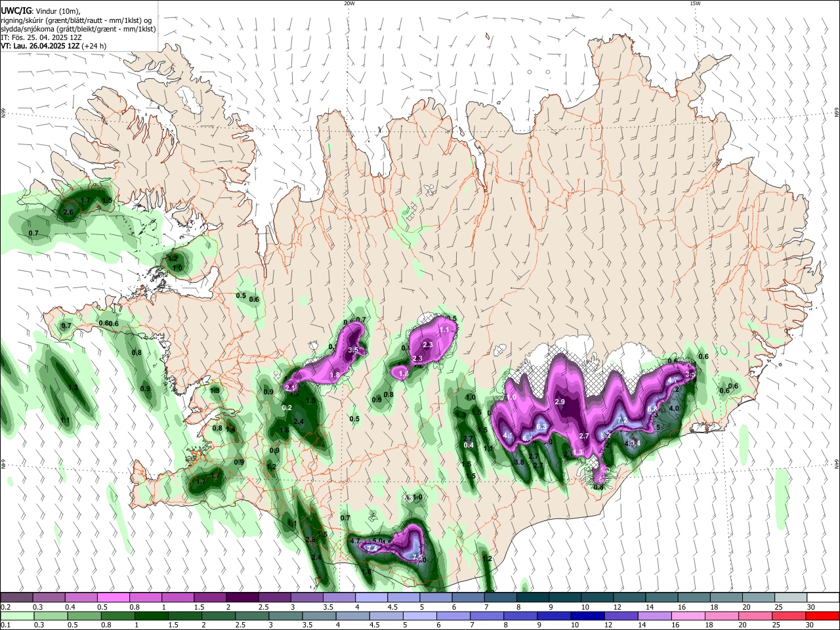Click the 3.8 precipitation value label
The height and width of the screenshot is (630, 840).
(x=518, y=462)
